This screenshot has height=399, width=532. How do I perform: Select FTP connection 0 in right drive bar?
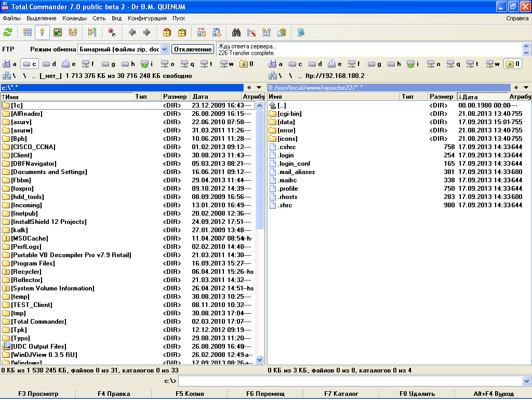point(512,64)
